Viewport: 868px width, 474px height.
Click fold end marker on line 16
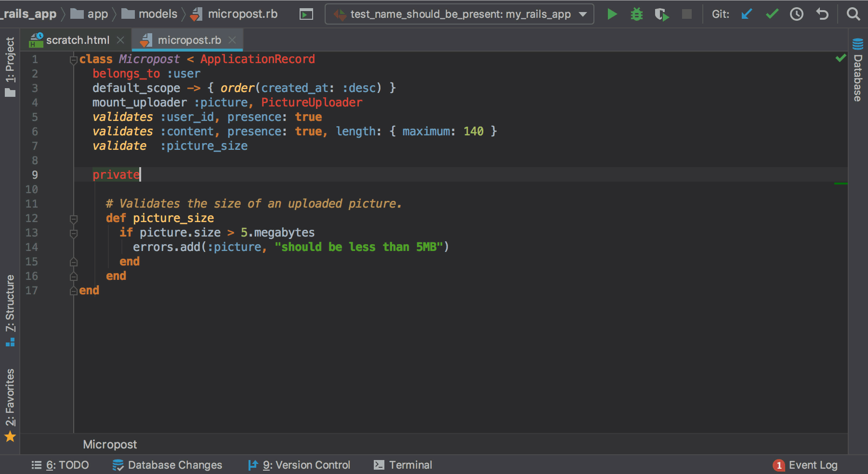pyautogui.click(x=74, y=276)
